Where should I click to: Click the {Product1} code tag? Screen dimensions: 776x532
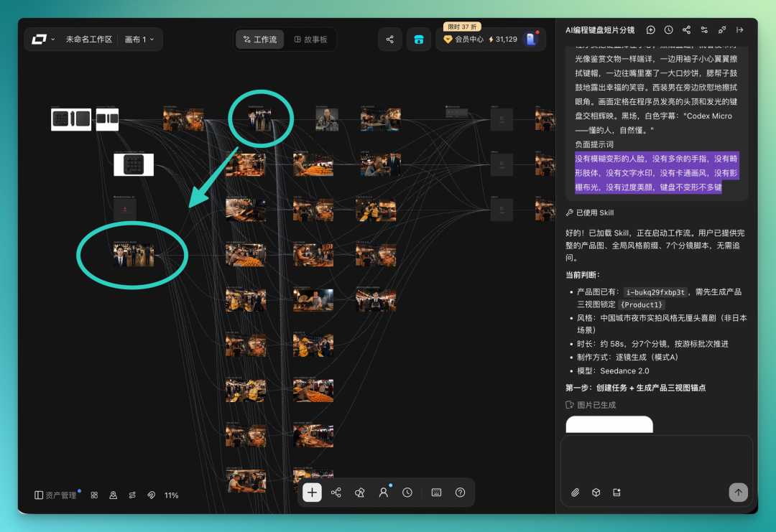click(642, 304)
